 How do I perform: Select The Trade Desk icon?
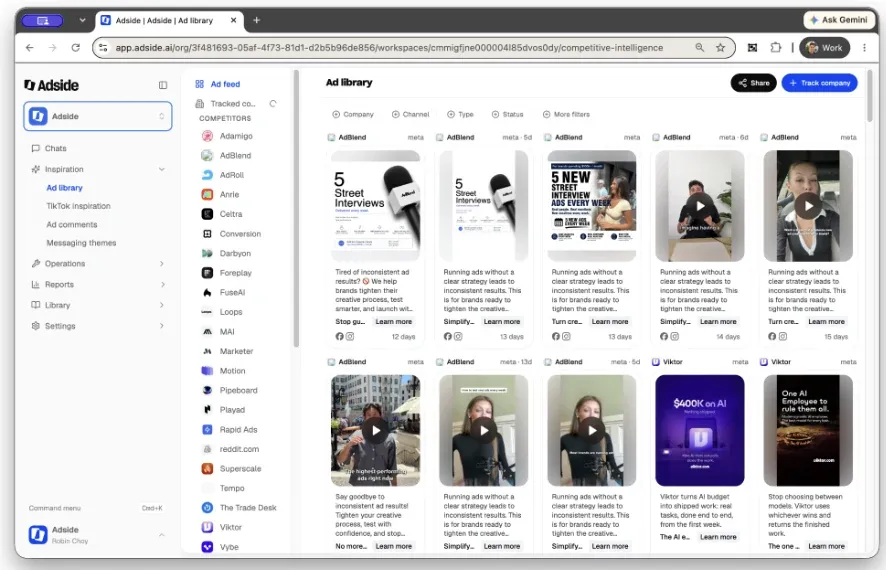coord(207,508)
